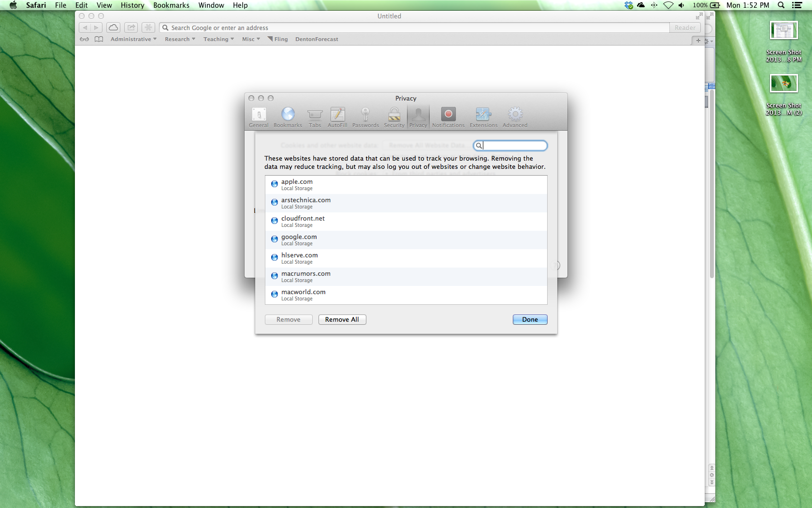
Task: Open the Bookmarks preferences pane
Action: (x=288, y=118)
